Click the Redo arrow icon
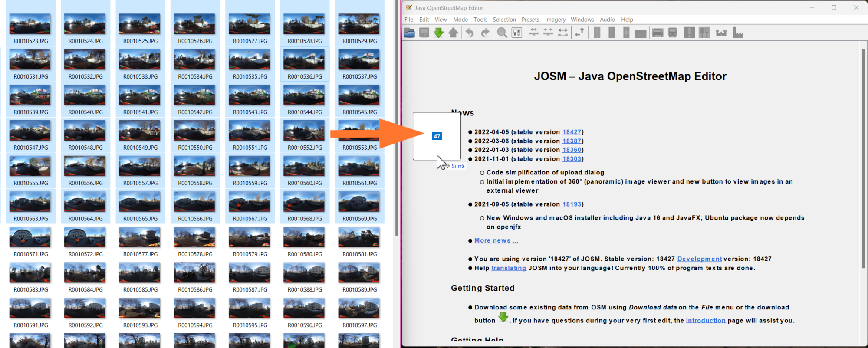This screenshot has width=868, height=348. 485,33
